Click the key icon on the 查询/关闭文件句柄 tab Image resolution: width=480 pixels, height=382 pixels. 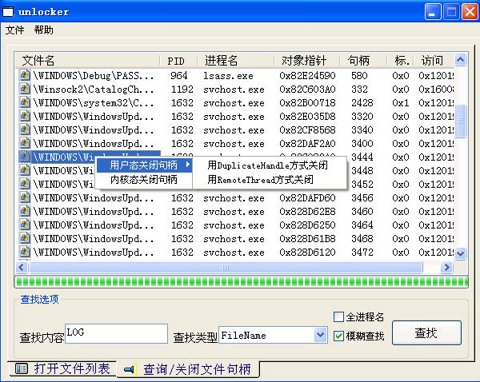pyautogui.click(x=129, y=369)
